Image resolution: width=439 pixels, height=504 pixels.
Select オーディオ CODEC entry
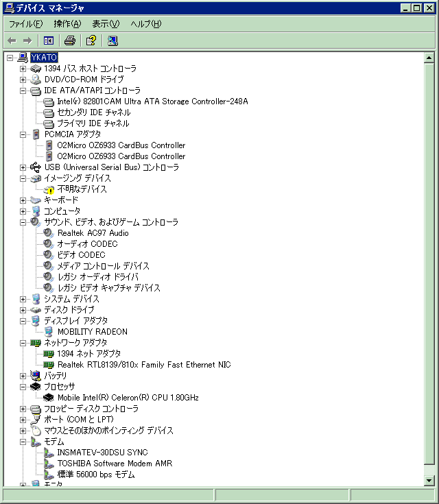coord(88,244)
